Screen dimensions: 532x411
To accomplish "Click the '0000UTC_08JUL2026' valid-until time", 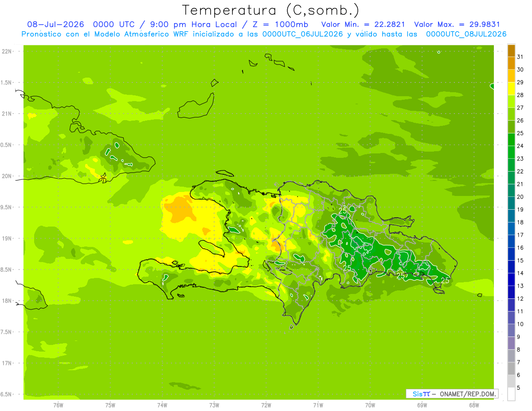I will pyautogui.click(x=466, y=34).
